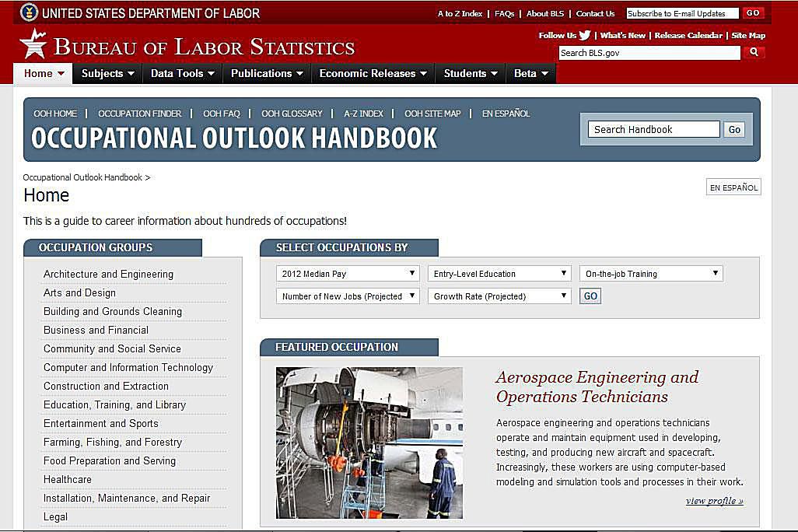Image resolution: width=798 pixels, height=532 pixels.
Task: Open the Subjects menu
Action: tap(107, 73)
